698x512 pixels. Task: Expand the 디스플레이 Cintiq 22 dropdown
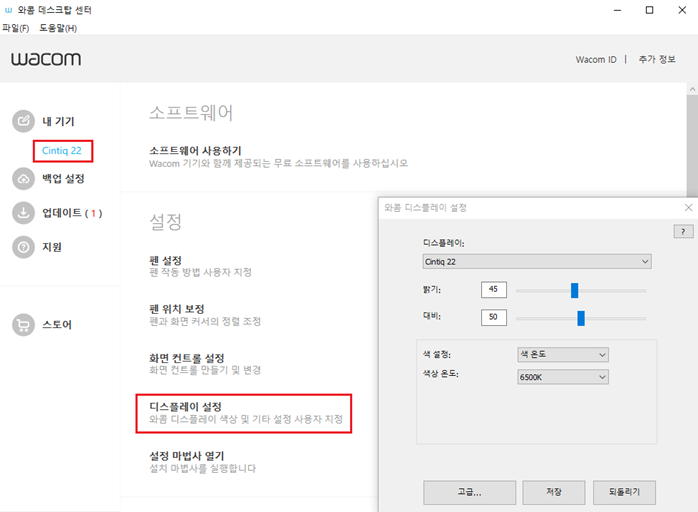pyautogui.click(x=537, y=261)
